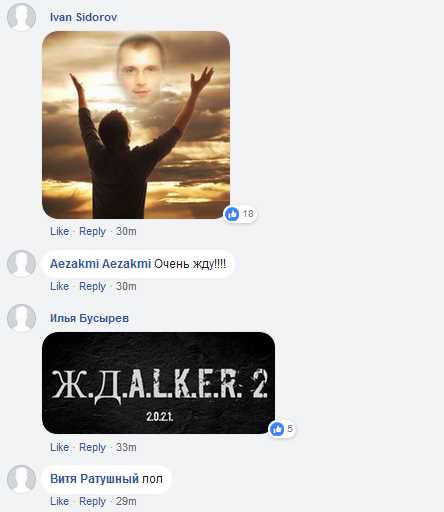444x512 pixels.
Task: Open Aezakmi Aezakmi's profile name link
Action: [100, 264]
